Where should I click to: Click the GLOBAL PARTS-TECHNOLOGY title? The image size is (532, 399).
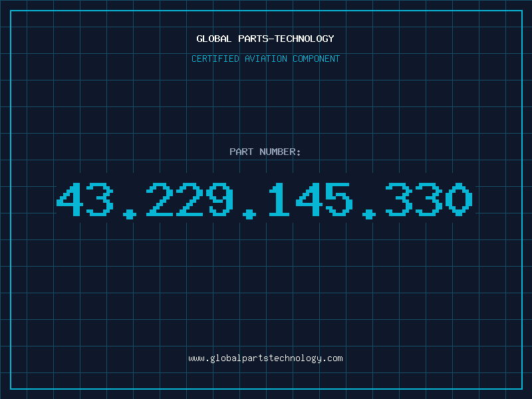(265, 39)
